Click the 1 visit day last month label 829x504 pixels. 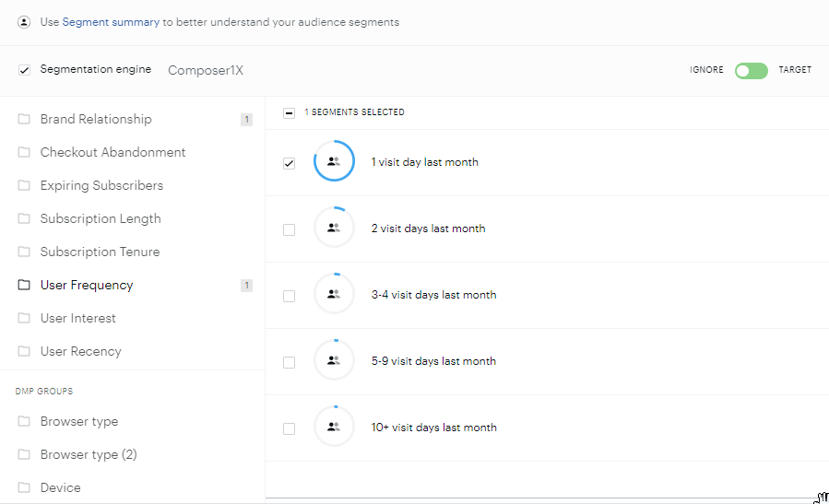(x=424, y=162)
